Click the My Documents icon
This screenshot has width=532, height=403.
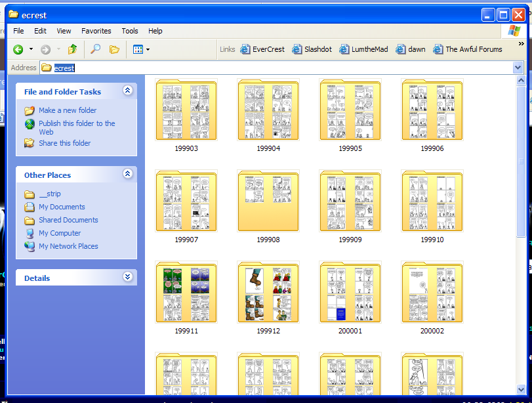(30, 207)
